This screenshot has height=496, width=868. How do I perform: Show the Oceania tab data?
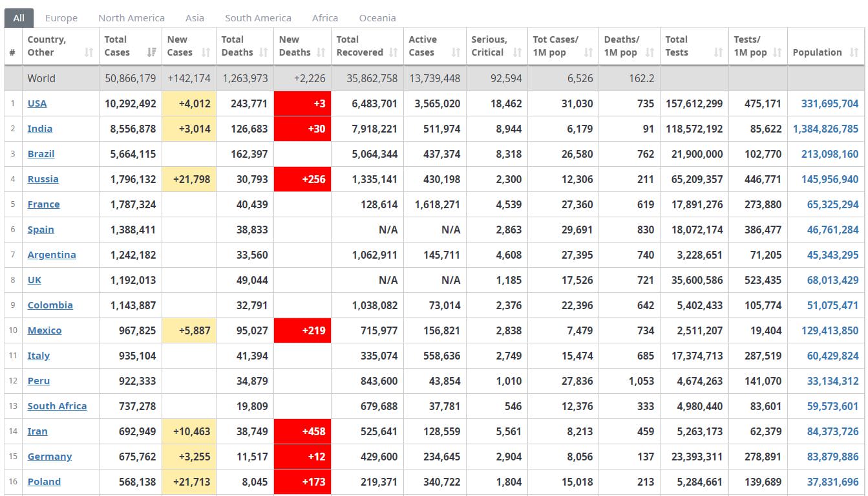(377, 18)
